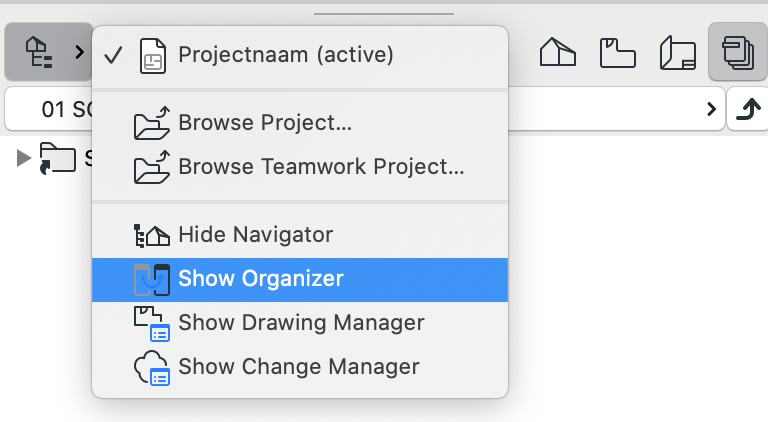Switch to View Map icon
The width and height of the screenshot is (768, 422).
[618, 53]
